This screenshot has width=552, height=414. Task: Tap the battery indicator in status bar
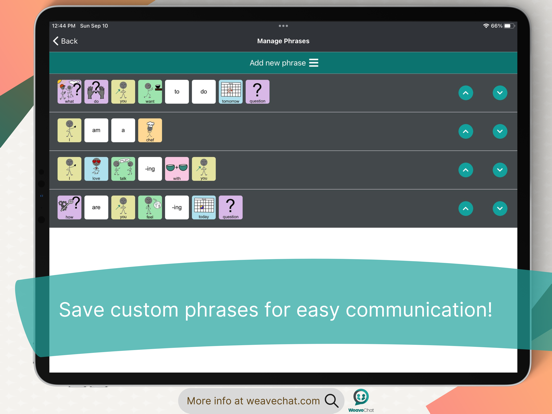[x=509, y=26]
